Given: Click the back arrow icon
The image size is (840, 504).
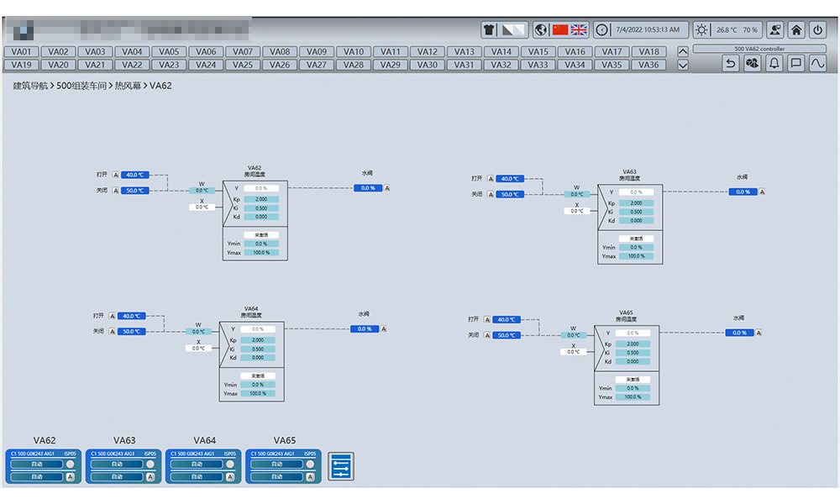Looking at the screenshot, I should [x=731, y=63].
